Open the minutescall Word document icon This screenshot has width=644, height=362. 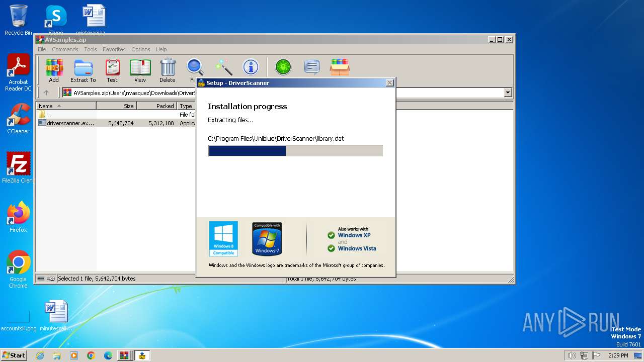[x=56, y=316]
